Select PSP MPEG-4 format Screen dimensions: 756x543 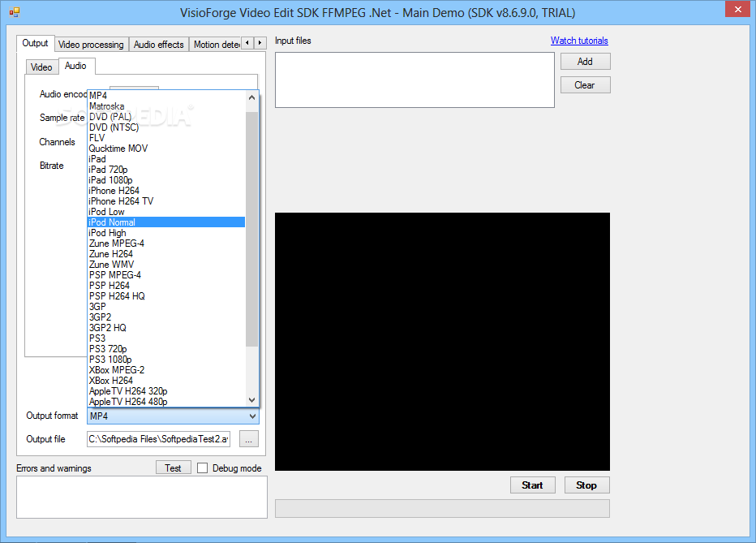coord(166,275)
